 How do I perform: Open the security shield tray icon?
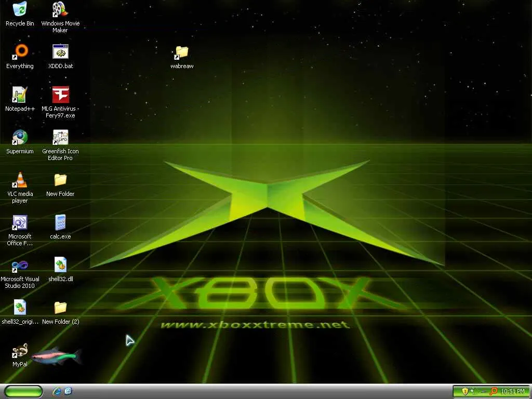tap(465, 391)
